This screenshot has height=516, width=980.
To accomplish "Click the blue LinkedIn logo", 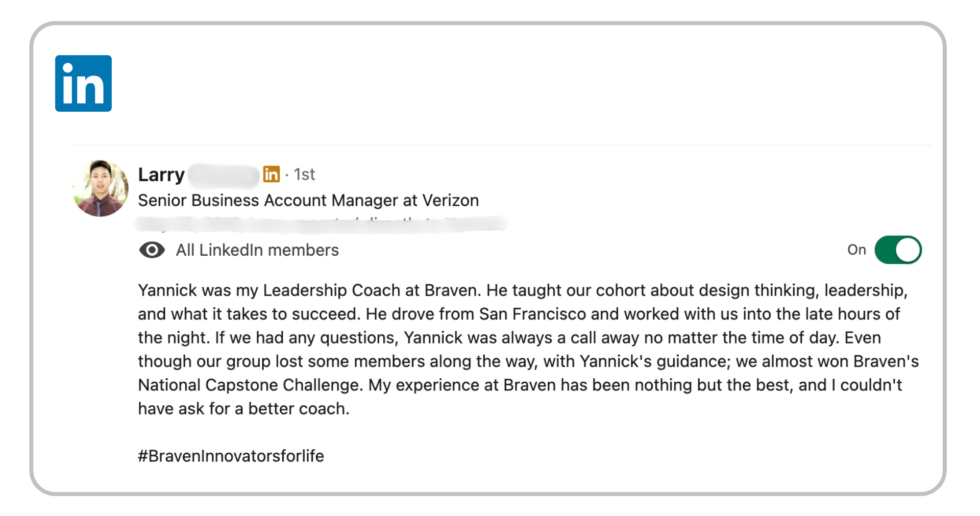I will pos(83,83).
